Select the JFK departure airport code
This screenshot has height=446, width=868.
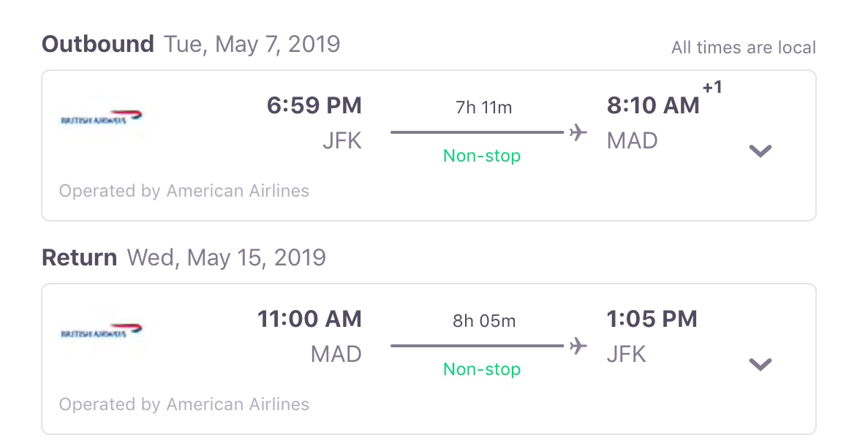pyautogui.click(x=341, y=140)
